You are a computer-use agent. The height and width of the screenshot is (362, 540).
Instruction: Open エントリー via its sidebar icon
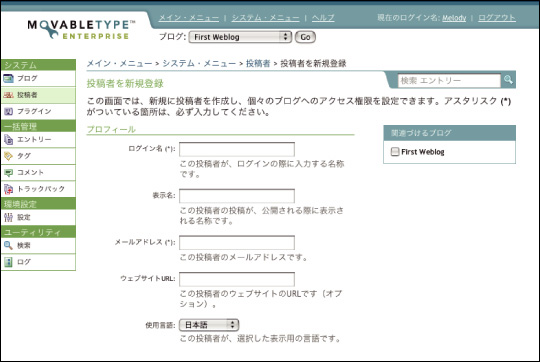point(8,139)
